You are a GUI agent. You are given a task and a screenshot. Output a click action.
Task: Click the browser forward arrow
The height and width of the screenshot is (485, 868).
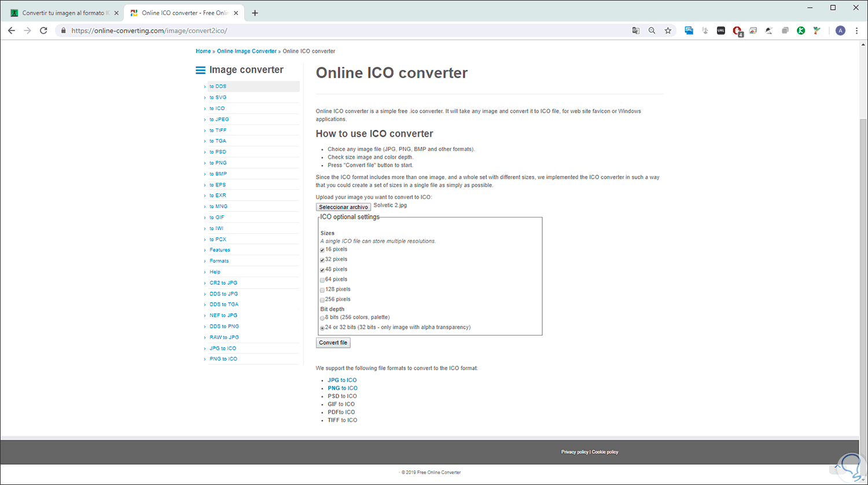pos(27,31)
